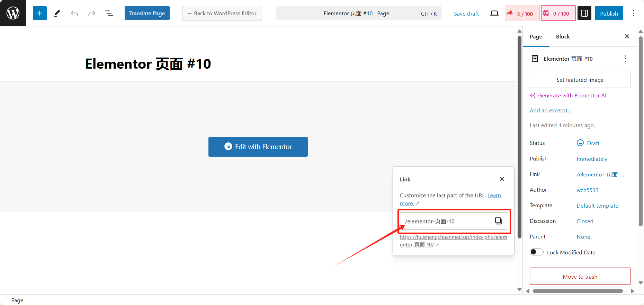Image resolution: width=644 pixels, height=305 pixels.
Task: Open the WordPress logo menu
Action: [x=13, y=13]
